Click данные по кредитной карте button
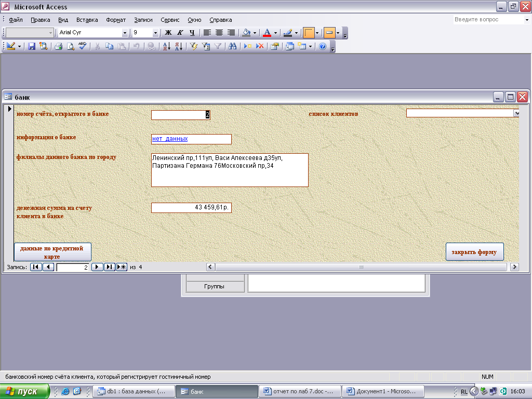Screen dimensions: 532x399 click(52, 252)
